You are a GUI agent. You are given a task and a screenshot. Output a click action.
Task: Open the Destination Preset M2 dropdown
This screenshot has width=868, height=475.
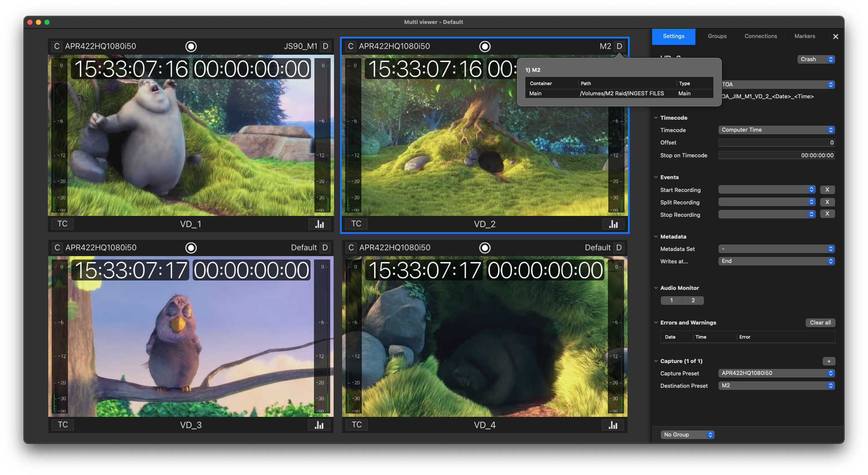tap(776, 386)
